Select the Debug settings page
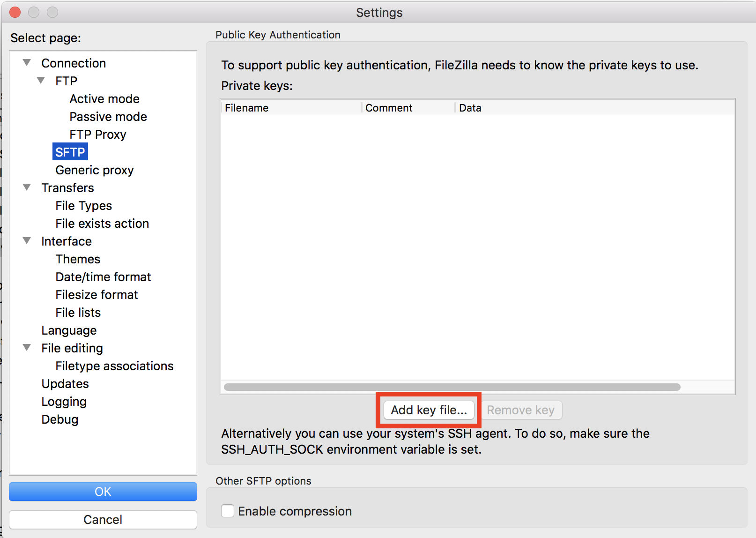Screen dimensions: 756x538 [59, 419]
